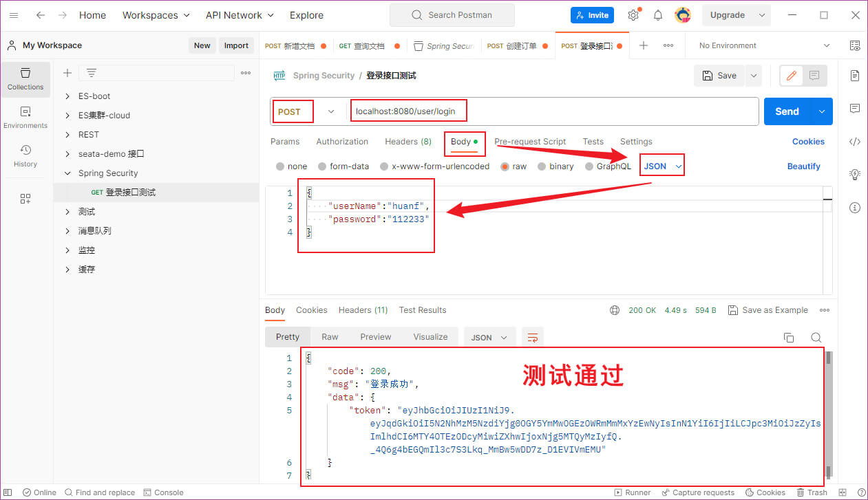Screen dimensions: 868x500
Task: Open comments icon in right sidebar
Action: coord(855,109)
